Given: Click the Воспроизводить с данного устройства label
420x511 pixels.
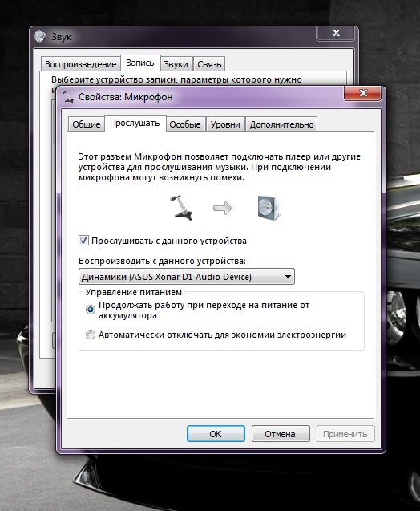Looking at the screenshot, I should 162,261.
